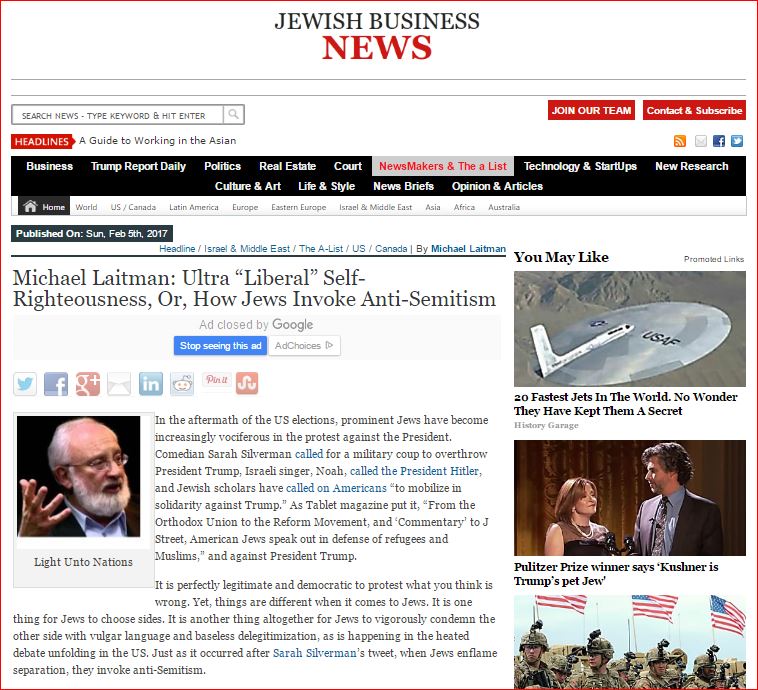Open the 20 Fastest Jets thumbnail
The height and width of the screenshot is (690, 758).
[x=629, y=329]
